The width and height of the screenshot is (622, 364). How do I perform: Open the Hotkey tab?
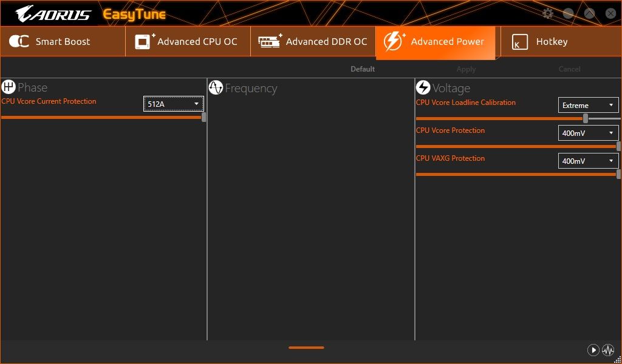pyautogui.click(x=561, y=42)
